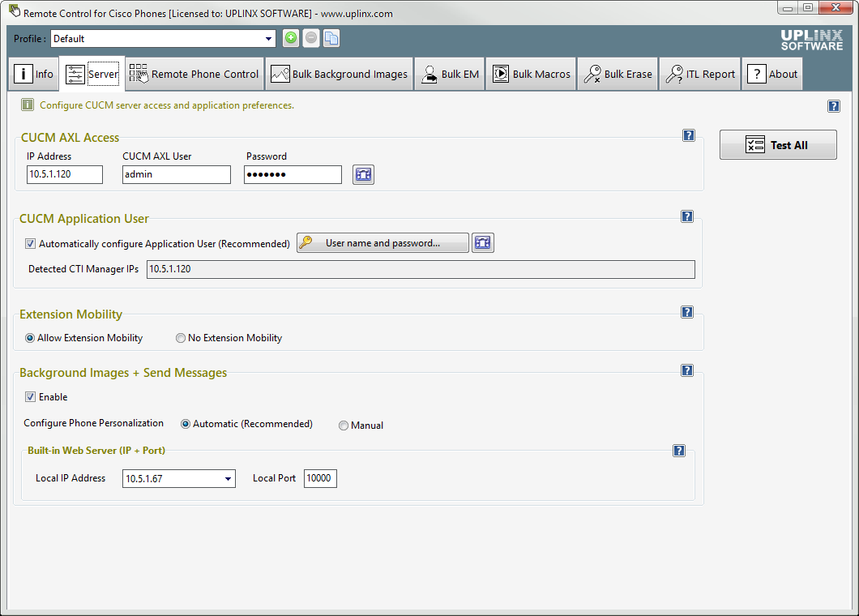This screenshot has width=859, height=616.
Task: Open the page-level help icon below the logo
Action: [x=834, y=106]
